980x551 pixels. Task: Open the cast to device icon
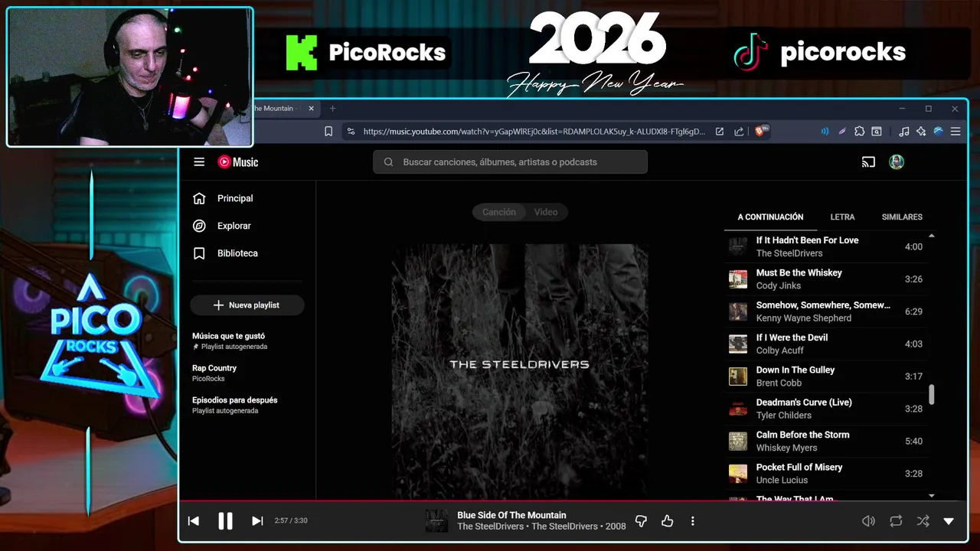pyautogui.click(x=868, y=162)
